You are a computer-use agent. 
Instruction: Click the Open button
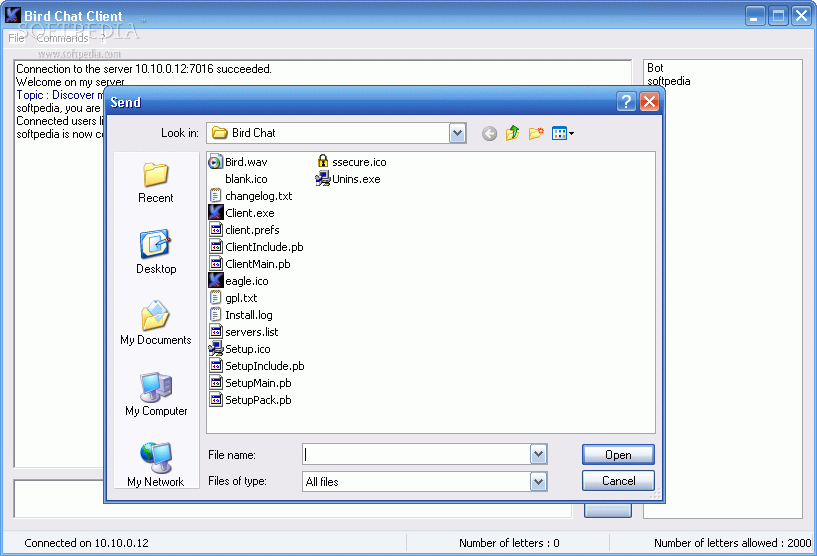click(618, 454)
